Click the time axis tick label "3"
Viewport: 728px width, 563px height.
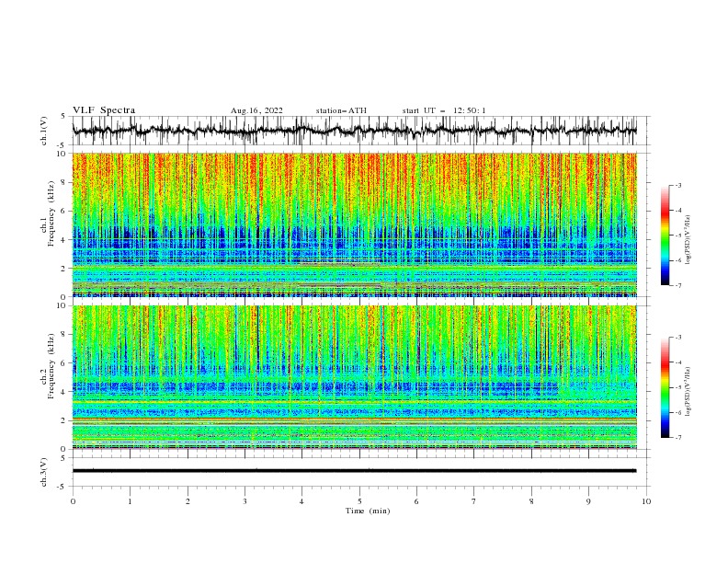pos(245,501)
